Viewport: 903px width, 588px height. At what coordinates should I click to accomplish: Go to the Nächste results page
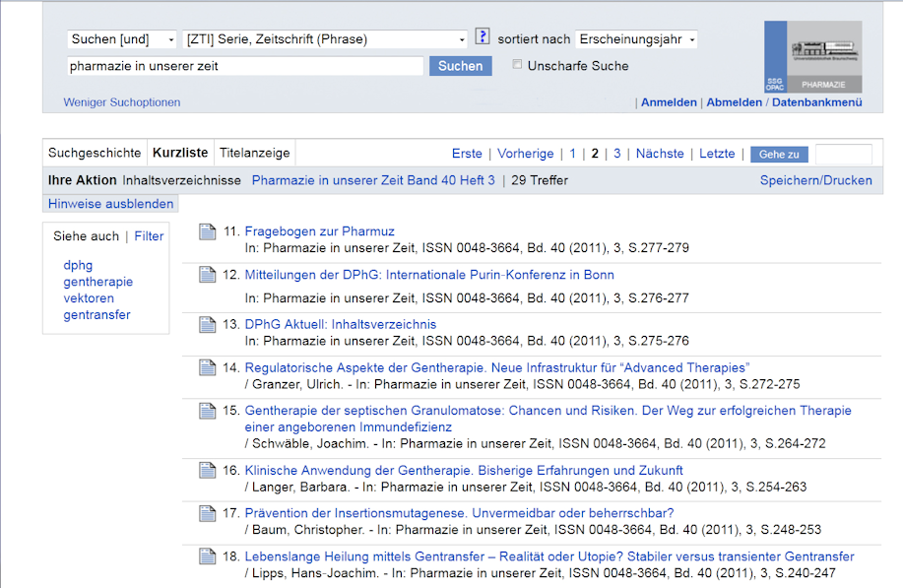click(x=659, y=154)
